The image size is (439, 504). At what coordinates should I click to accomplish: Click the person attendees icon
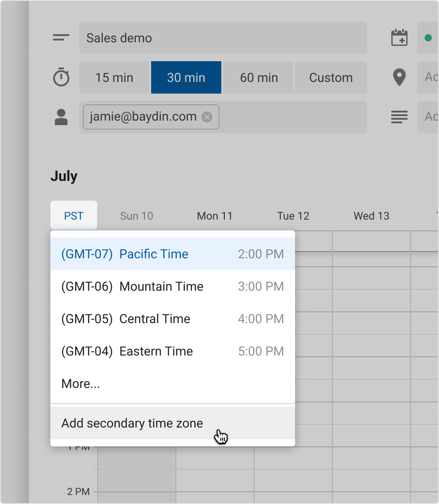tap(61, 117)
